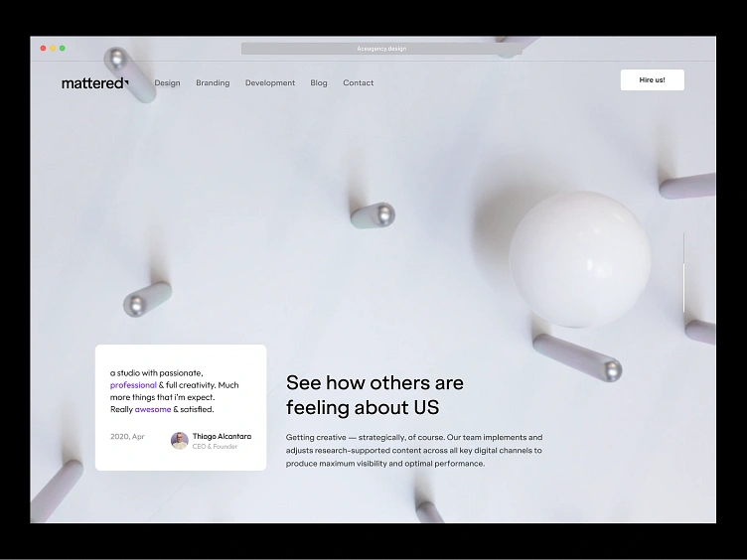Open the Contact page link

[x=359, y=82]
